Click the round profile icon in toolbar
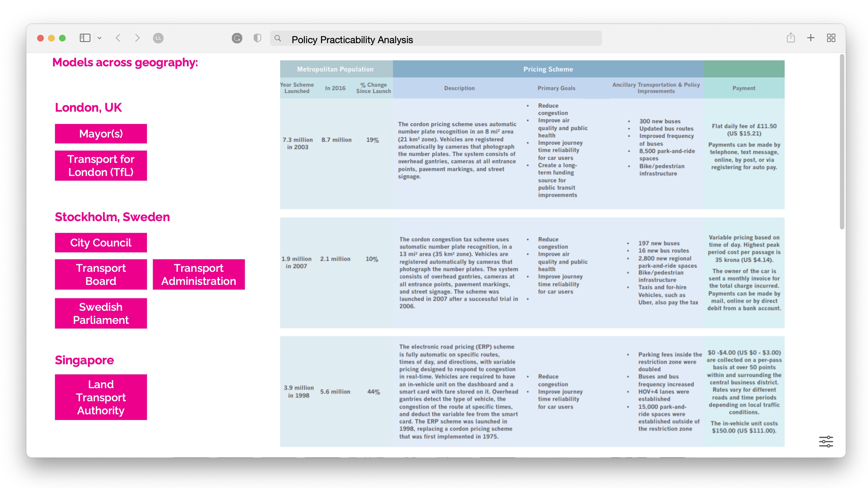 [158, 38]
